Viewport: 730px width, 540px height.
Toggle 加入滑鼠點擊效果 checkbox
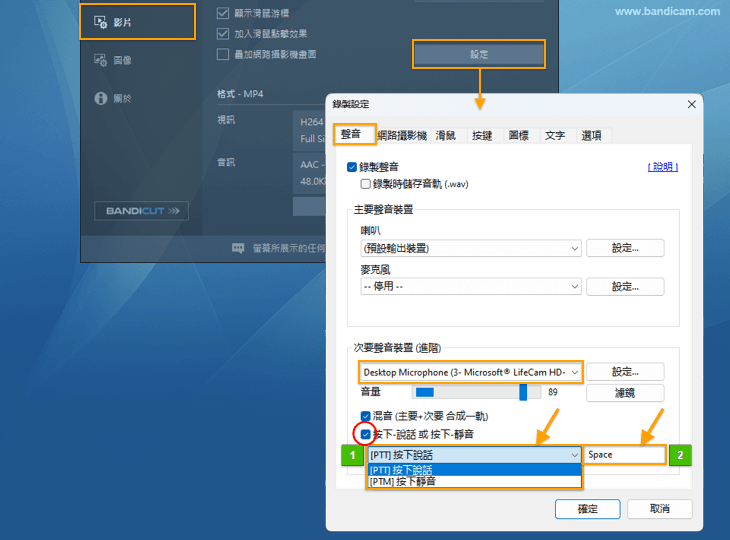click(223, 34)
